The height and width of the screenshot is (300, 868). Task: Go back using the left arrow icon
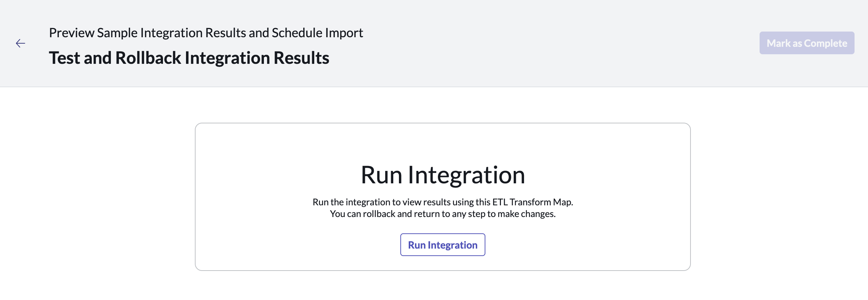point(21,43)
